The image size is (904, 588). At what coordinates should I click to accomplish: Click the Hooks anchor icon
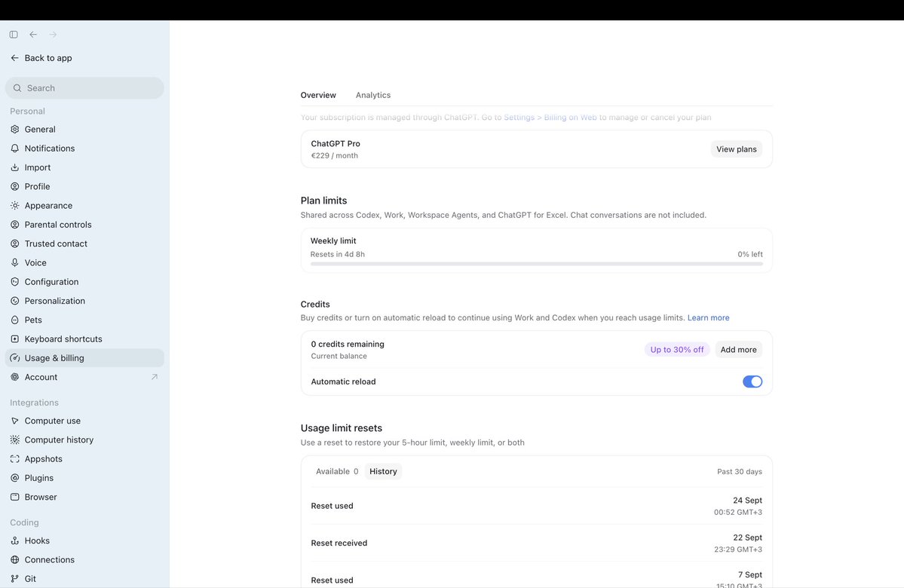pyautogui.click(x=15, y=541)
